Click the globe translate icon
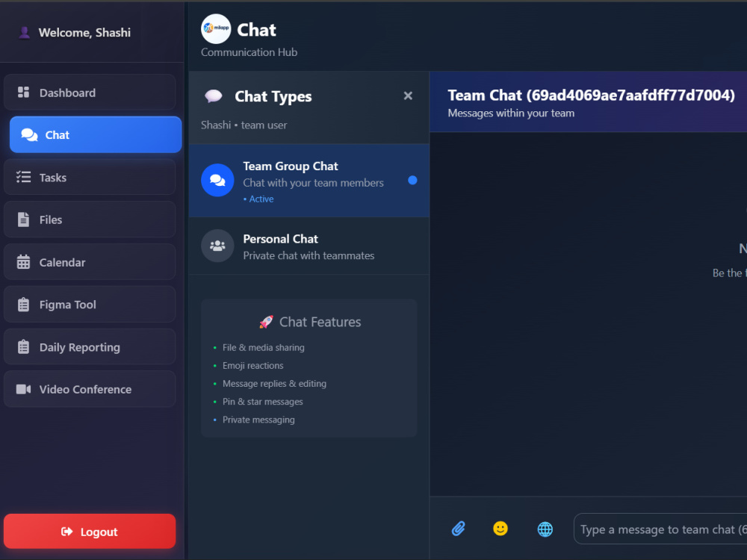 click(x=545, y=529)
